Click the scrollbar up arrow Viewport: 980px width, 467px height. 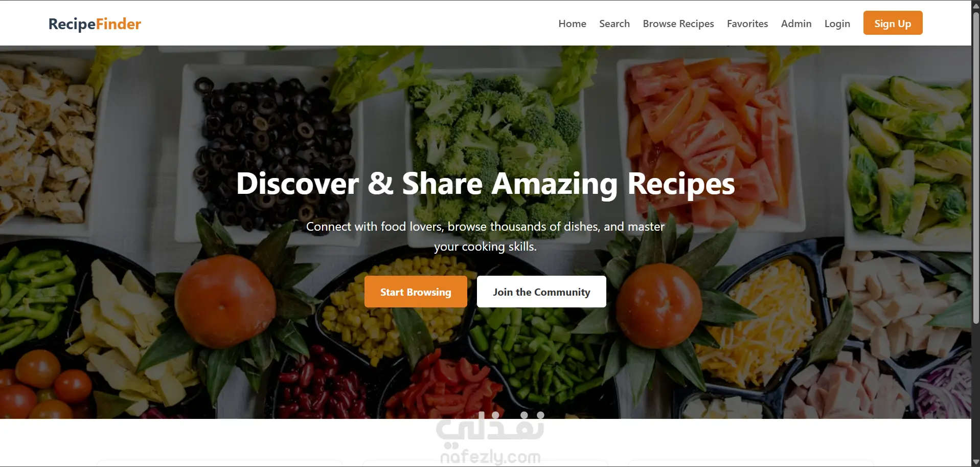click(975, 5)
